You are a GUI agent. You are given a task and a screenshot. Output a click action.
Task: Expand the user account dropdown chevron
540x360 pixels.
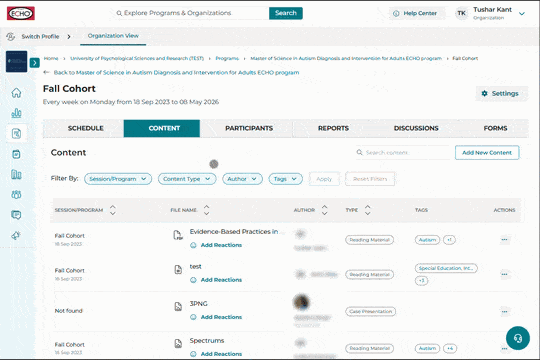click(522, 13)
